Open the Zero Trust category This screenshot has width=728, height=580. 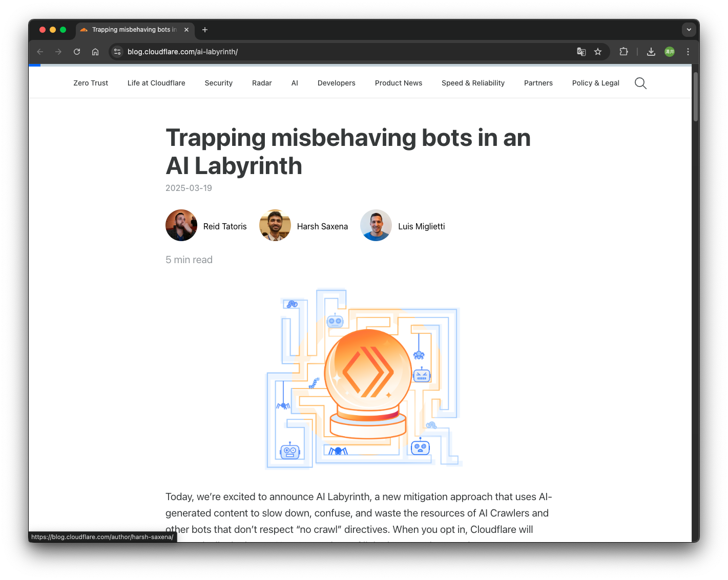point(91,83)
